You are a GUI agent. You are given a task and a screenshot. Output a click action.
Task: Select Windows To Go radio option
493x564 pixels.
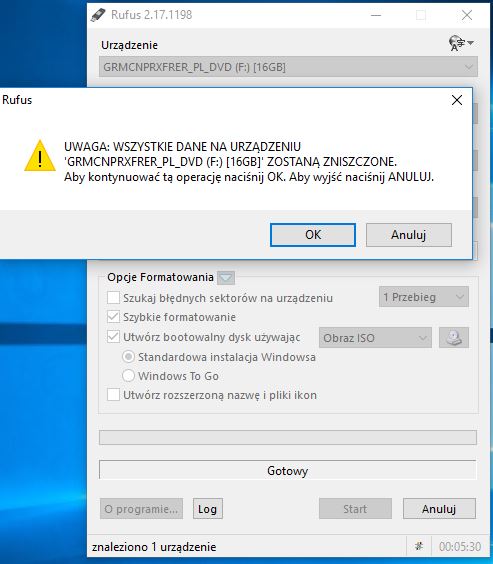click(x=128, y=376)
